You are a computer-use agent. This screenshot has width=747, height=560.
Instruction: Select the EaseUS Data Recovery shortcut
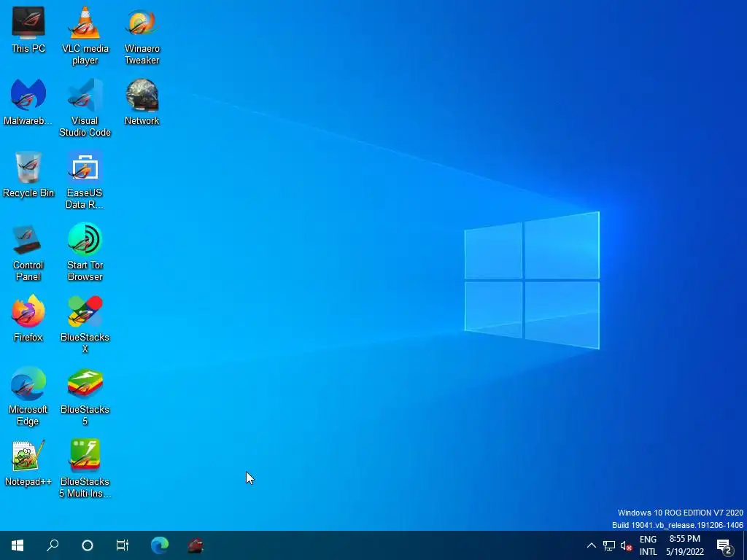85,180
